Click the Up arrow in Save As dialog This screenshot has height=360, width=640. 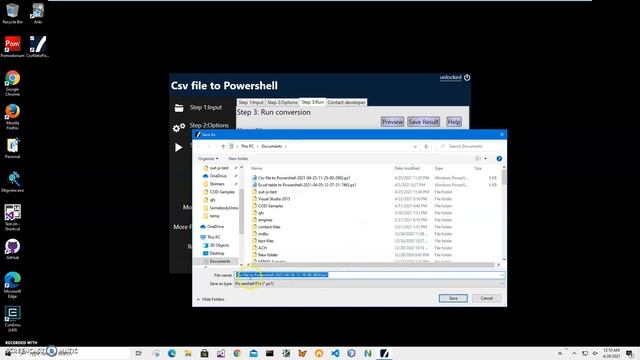(223, 146)
